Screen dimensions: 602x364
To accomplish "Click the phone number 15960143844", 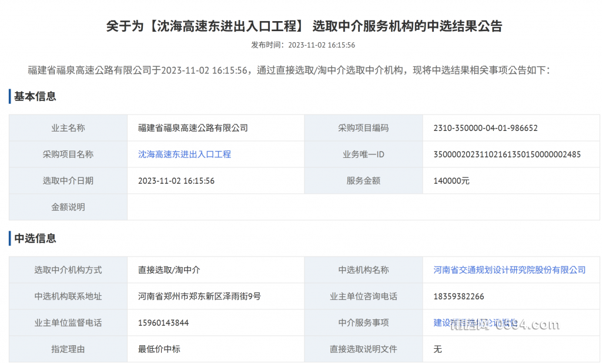I will [163, 323].
